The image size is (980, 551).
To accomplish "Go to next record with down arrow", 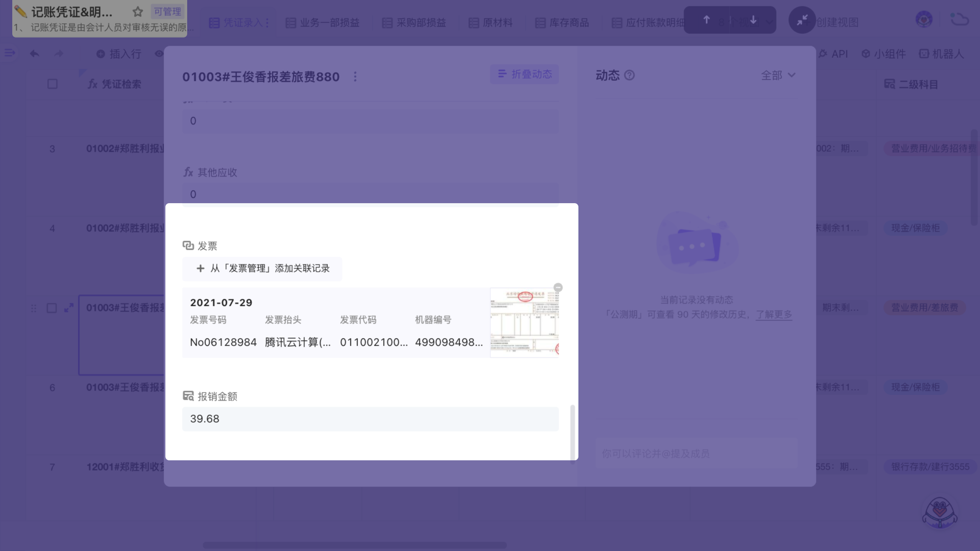I will [753, 20].
